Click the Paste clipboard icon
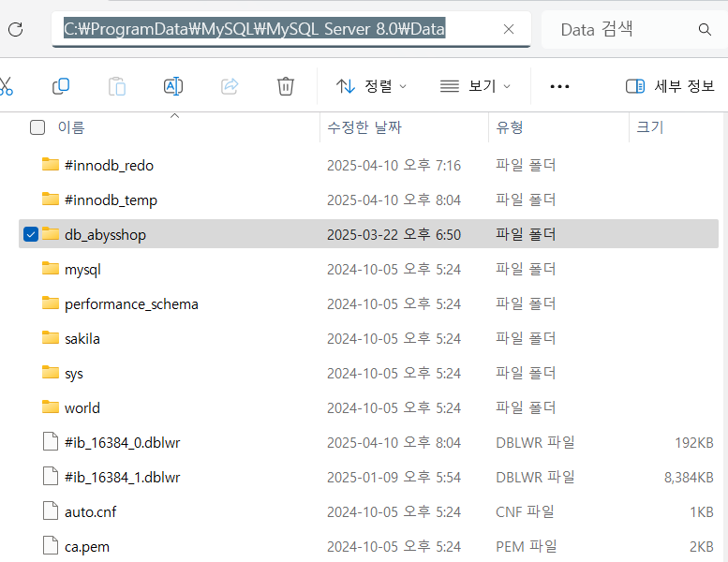The width and height of the screenshot is (728, 562). 117,86
